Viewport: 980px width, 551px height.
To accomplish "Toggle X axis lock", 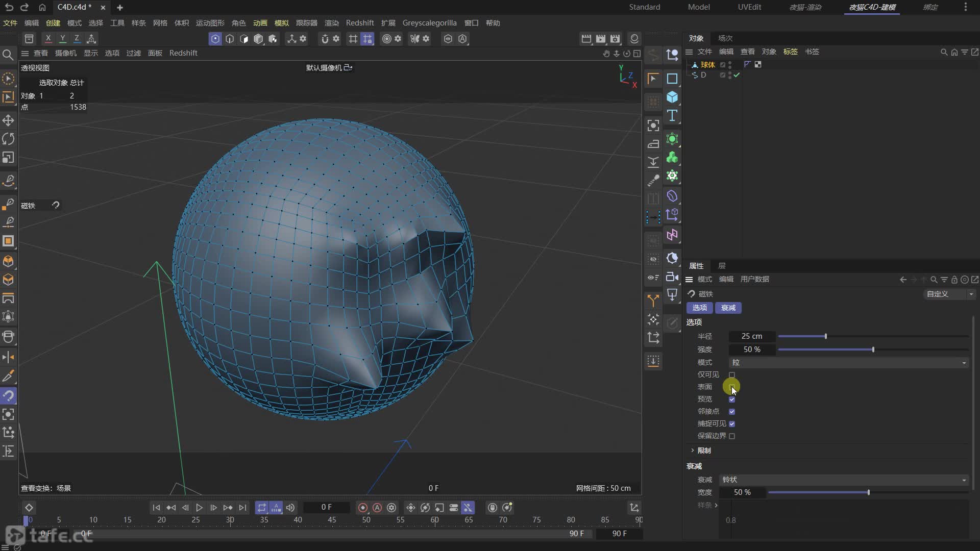I will [48, 38].
